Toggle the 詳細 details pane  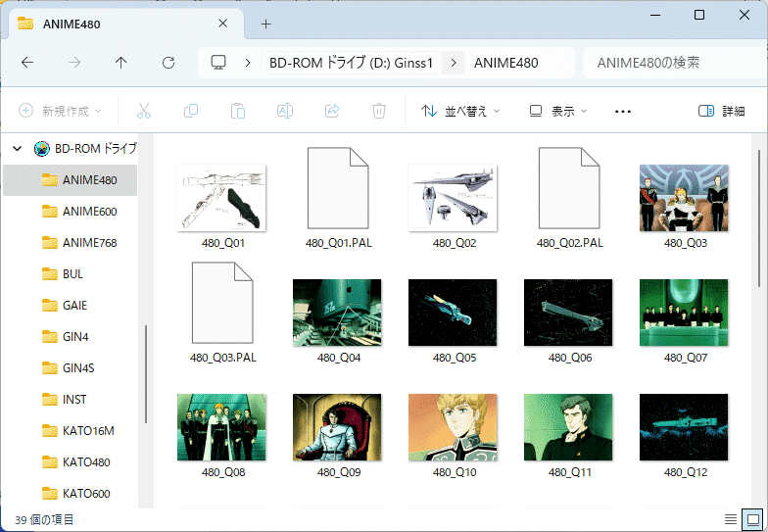pyautogui.click(x=721, y=112)
